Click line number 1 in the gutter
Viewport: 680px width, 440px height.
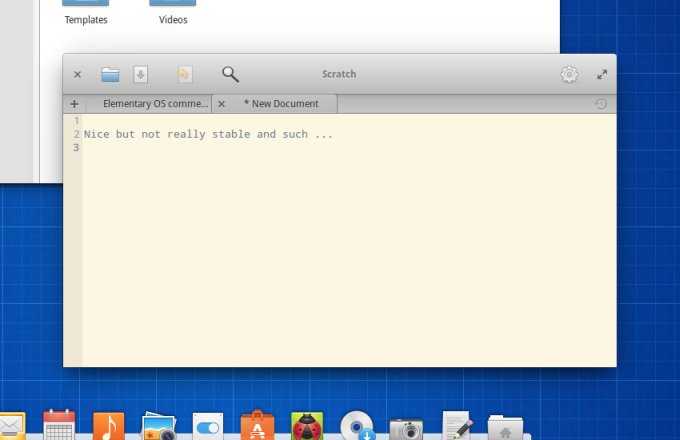(76, 121)
